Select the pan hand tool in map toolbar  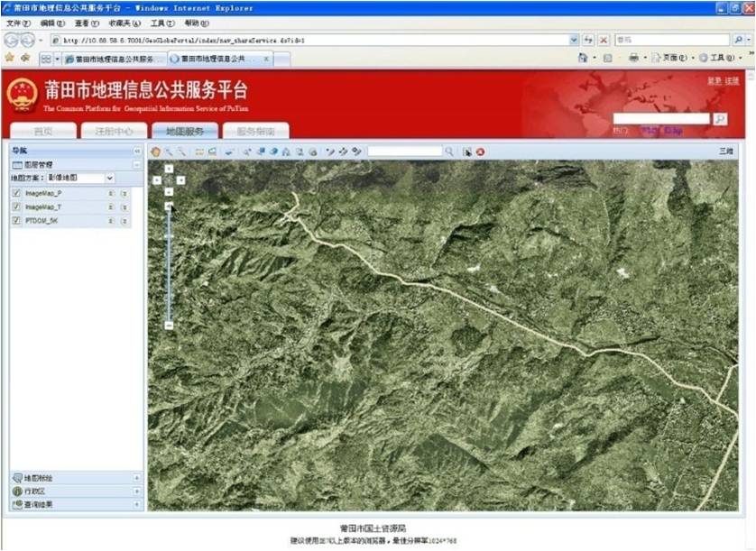coord(156,152)
